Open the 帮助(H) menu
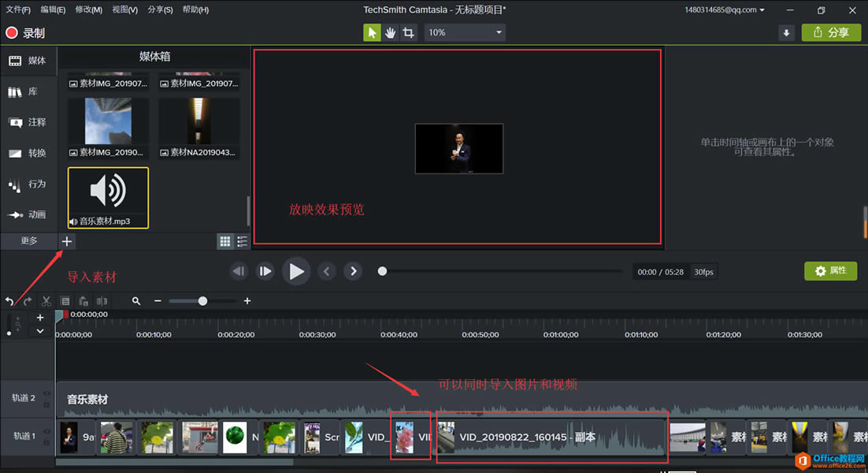The image size is (868, 473). 195,9
